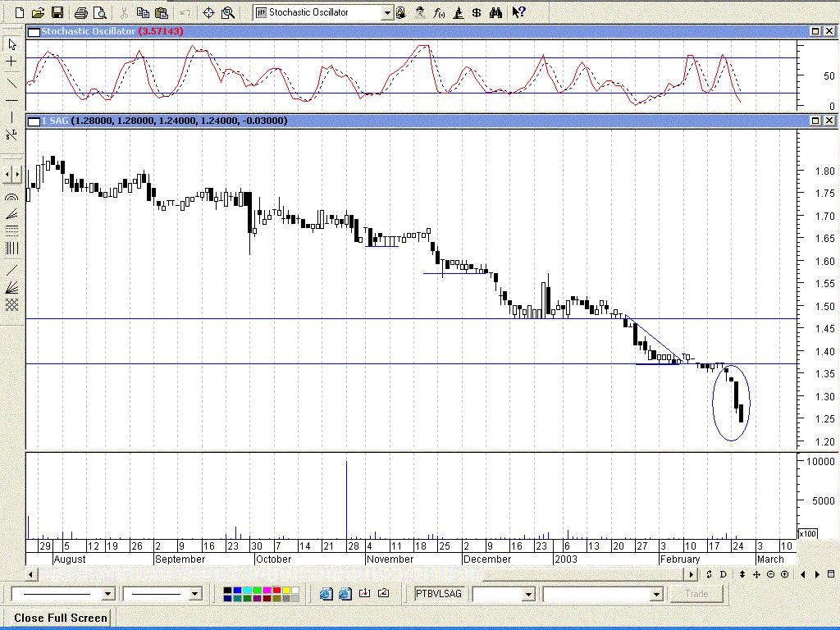Select the trendline drawing tool
Screen dimensions: 840x630
pyautogui.click(x=11, y=83)
